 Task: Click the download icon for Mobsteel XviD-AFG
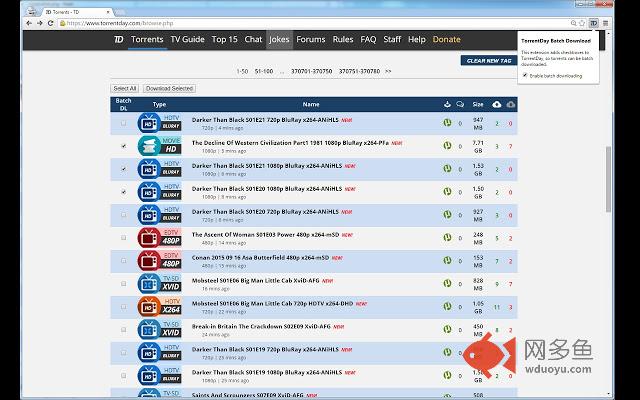pyautogui.click(x=447, y=283)
